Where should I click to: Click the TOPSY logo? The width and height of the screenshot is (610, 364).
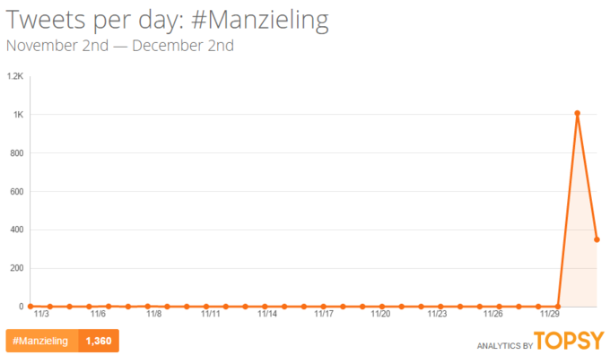coord(570,341)
